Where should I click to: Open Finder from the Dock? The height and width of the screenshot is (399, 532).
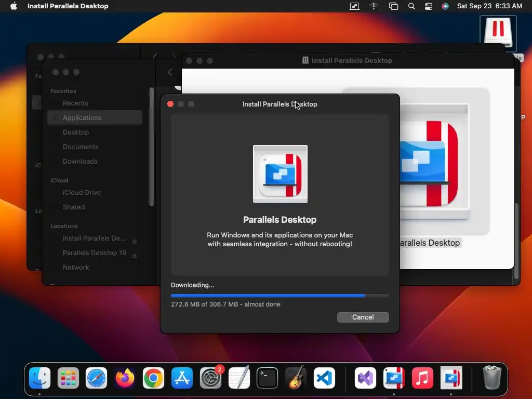point(39,378)
